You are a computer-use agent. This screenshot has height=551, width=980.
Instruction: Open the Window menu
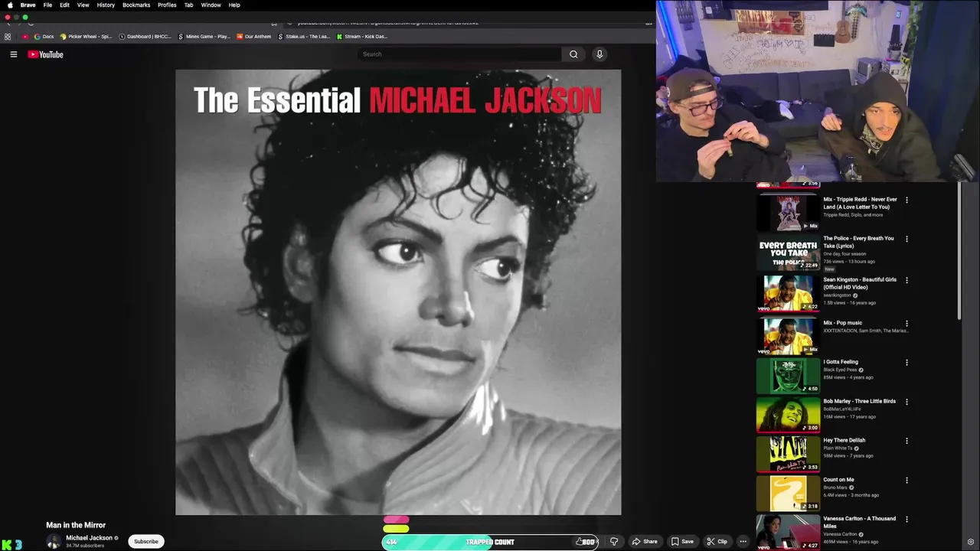pyautogui.click(x=211, y=5)
